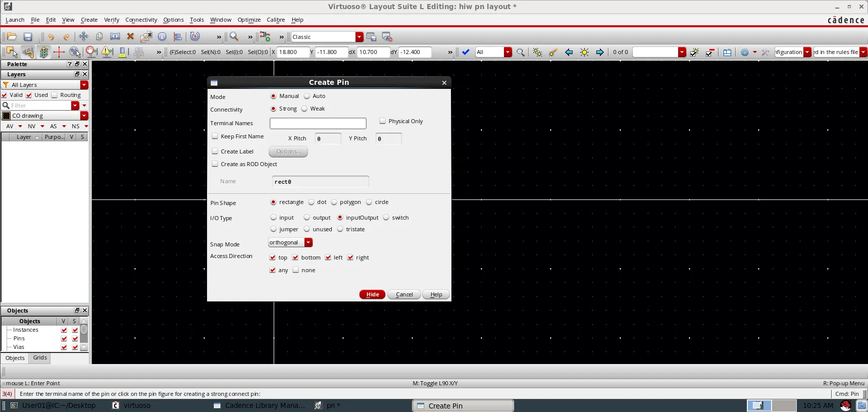
Task: Select the Auto mode radio button
Action: [x=307, y=96]
